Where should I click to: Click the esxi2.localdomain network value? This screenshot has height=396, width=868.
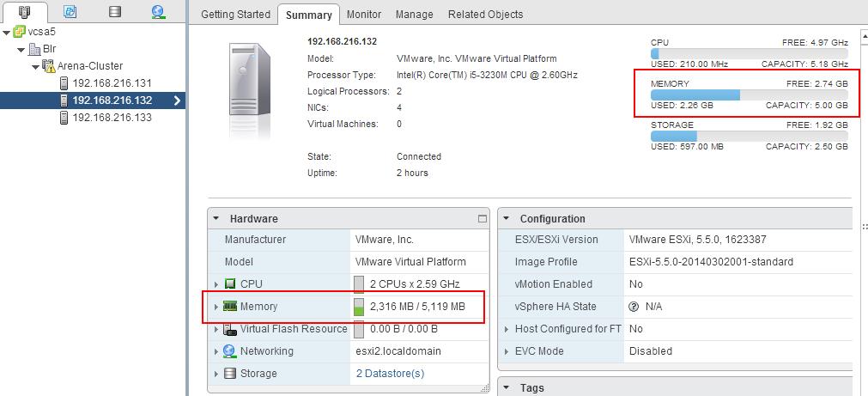point(398,351)
